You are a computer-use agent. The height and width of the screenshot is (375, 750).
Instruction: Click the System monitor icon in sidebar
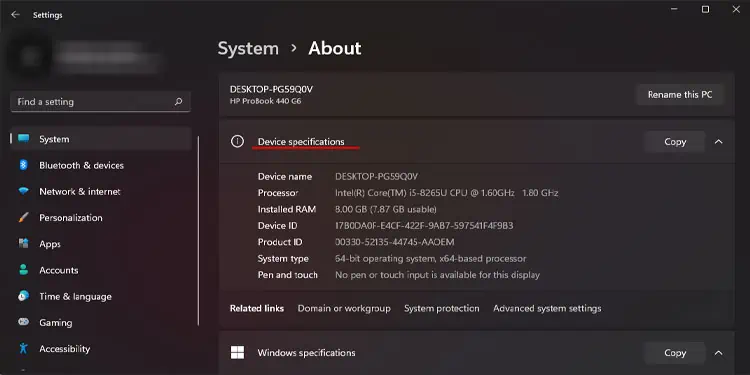23,139
